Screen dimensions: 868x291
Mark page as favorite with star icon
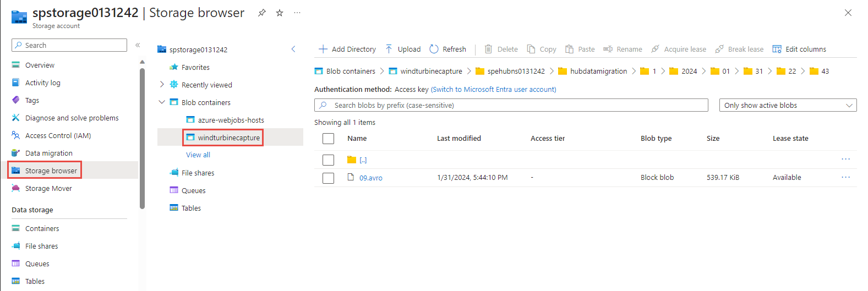tap(280, 13)
